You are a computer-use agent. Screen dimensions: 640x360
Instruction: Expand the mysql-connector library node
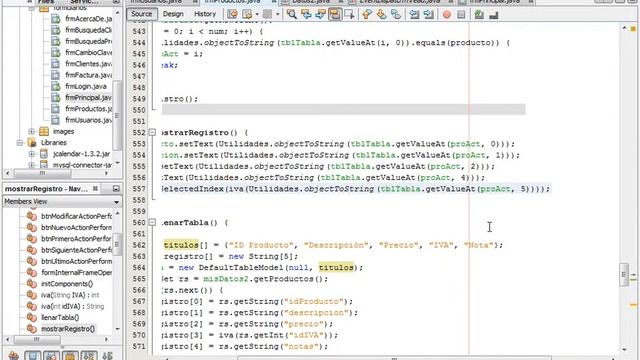coord(31,165)
